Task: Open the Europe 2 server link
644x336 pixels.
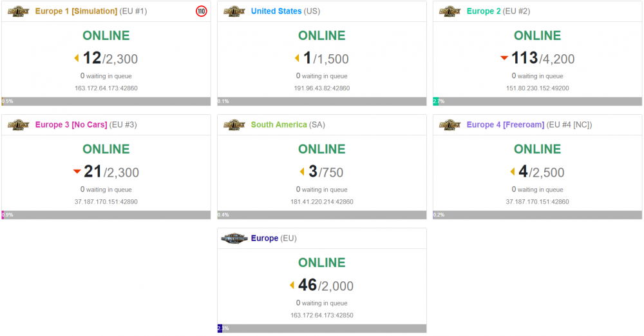Action: (489, 12)
